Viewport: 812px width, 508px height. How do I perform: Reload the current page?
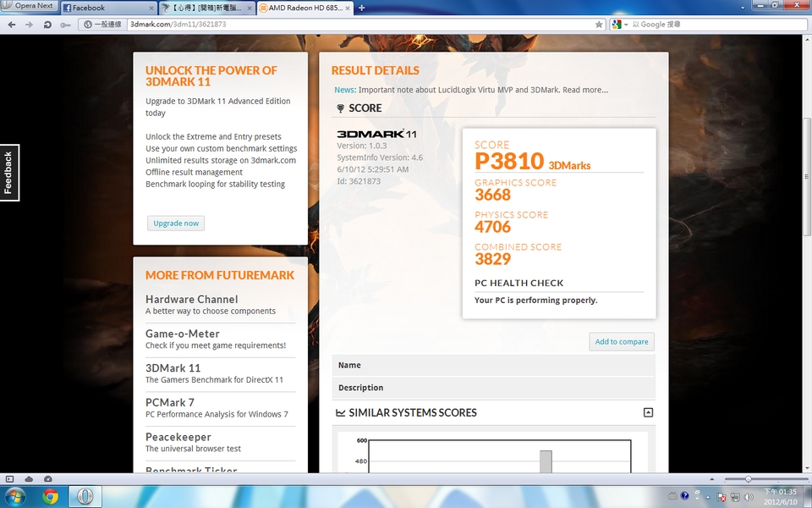pyautogui.click(x=47, y=25)
